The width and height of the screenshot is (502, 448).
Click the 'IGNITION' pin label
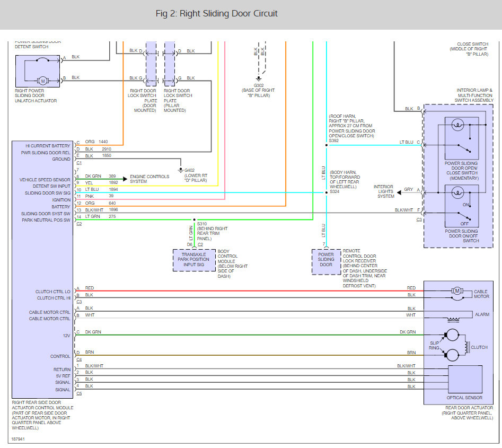[x=61, y=200]
